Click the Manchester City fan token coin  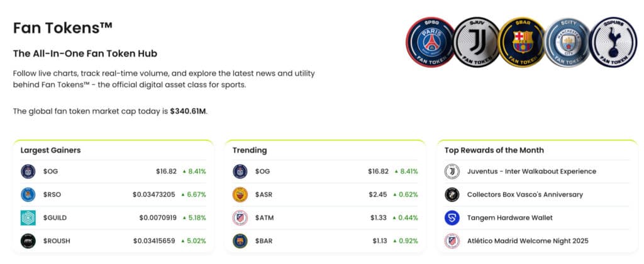[567, 42]
